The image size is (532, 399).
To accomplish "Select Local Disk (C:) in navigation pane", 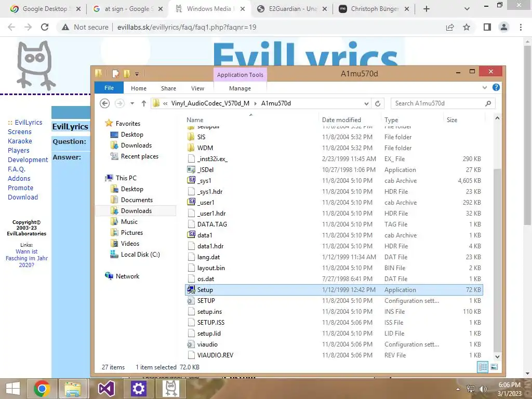I will pos(140,255).
